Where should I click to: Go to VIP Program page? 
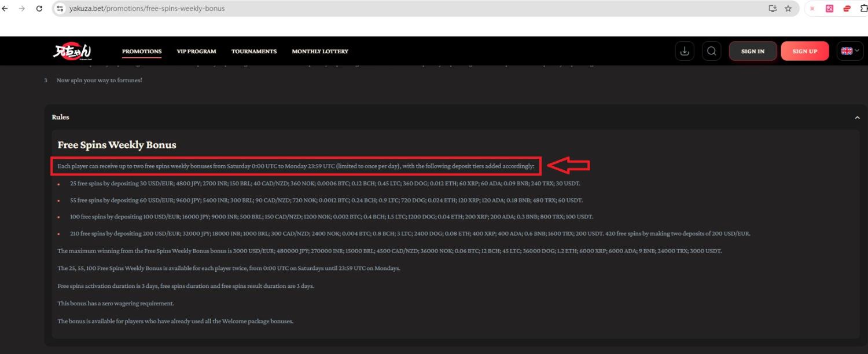click(196, 52)
